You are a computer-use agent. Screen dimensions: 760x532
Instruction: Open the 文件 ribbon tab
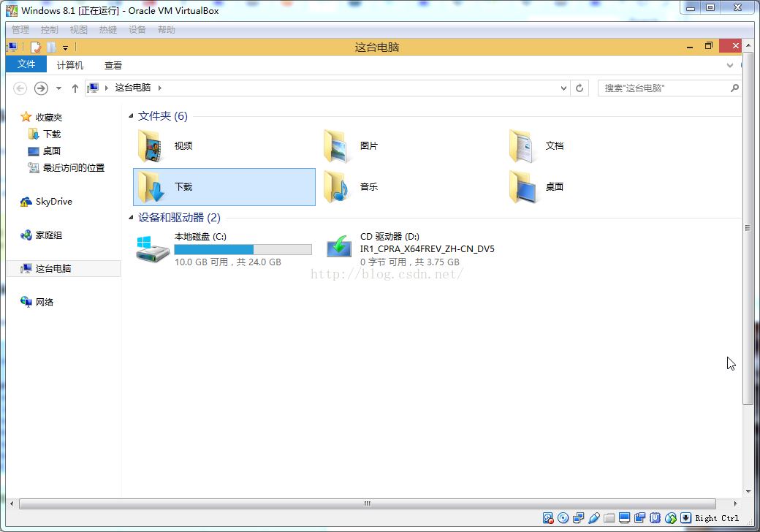point(26,64)
